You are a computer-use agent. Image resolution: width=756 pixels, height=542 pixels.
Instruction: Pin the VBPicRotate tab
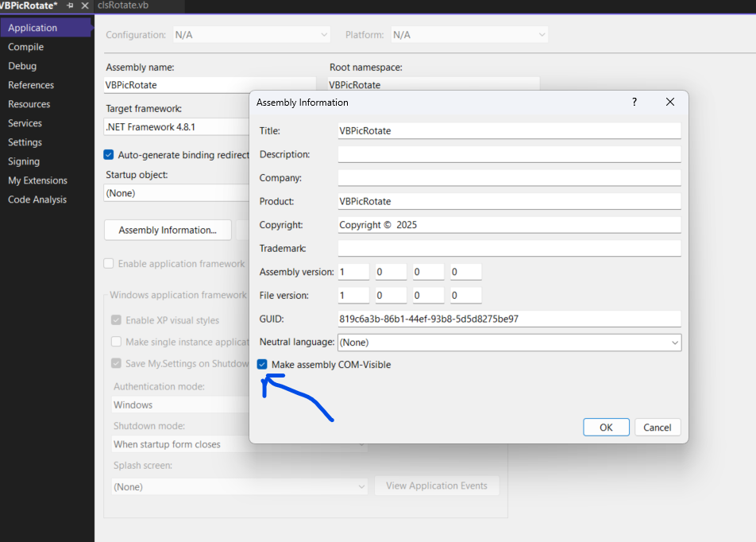tap(71, 6)
